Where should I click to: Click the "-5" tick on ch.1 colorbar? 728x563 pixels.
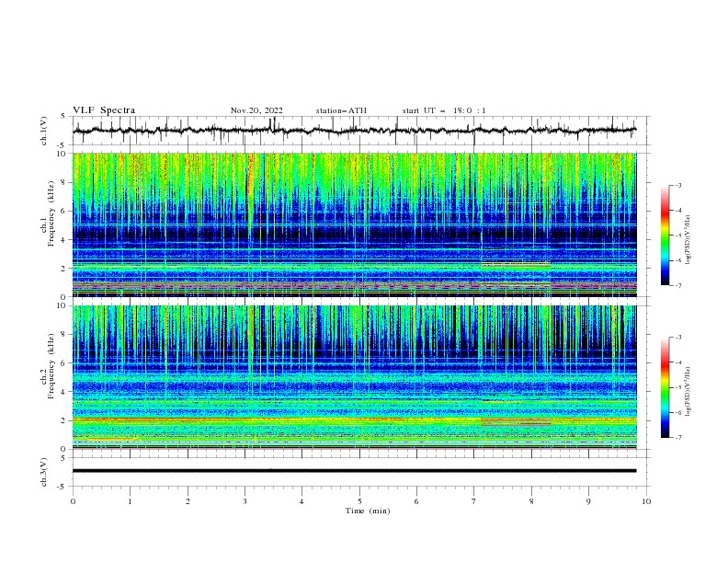[677, 236]
